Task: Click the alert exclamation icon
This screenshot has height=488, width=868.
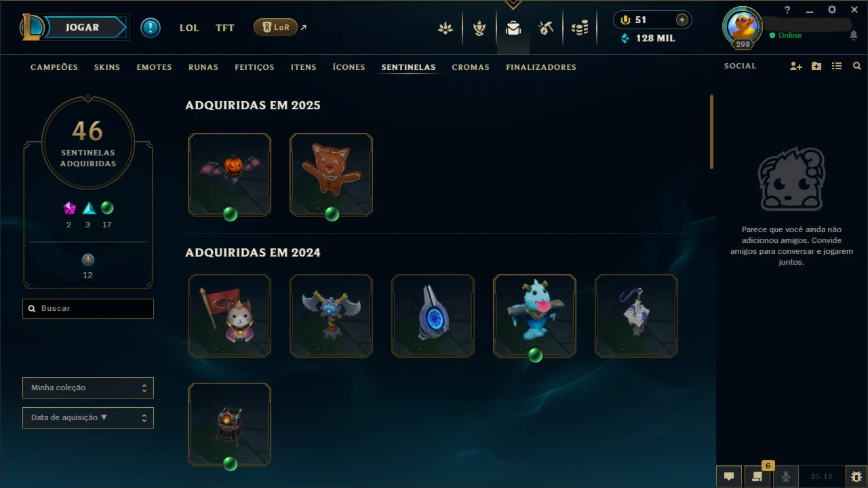Action: point(151,28)
